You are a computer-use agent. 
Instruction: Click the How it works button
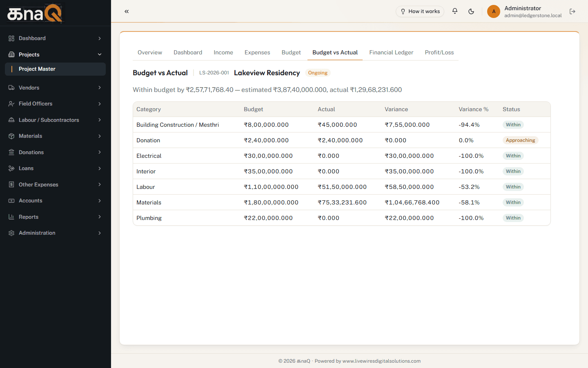click(x=420, y=11)
